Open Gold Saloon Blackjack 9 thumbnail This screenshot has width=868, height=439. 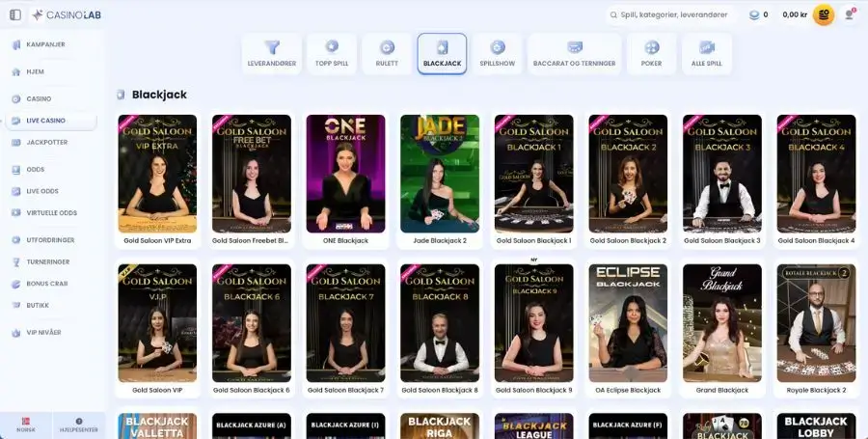pyautogui.click(x=533, y=323)
